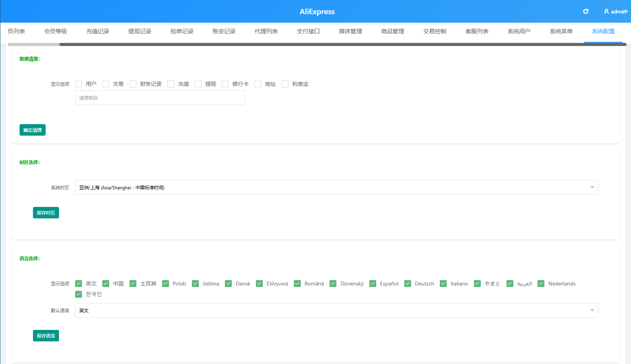Select the 系统配置 tab

coord(603,31)
